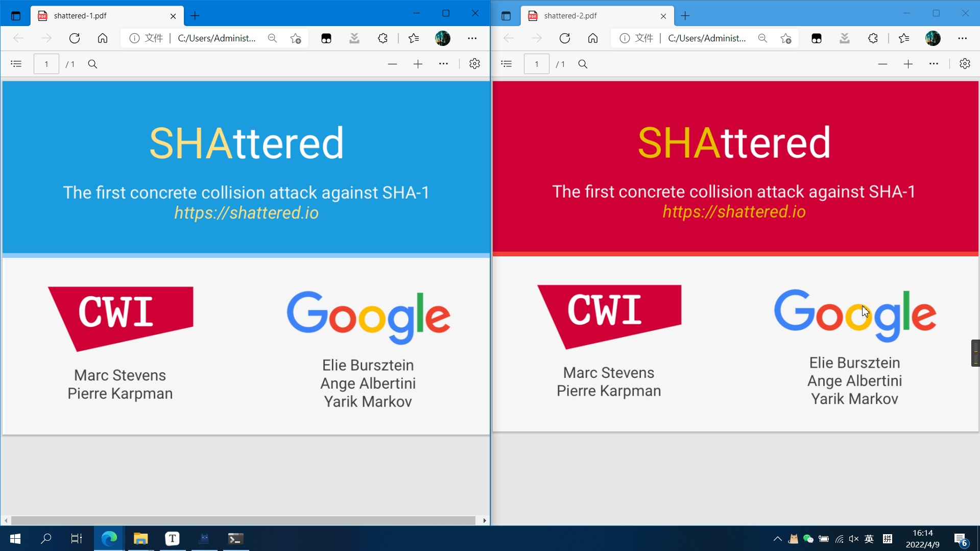Open download extension in left window
This screenshot has height=551, width=980.
point(354,38)
